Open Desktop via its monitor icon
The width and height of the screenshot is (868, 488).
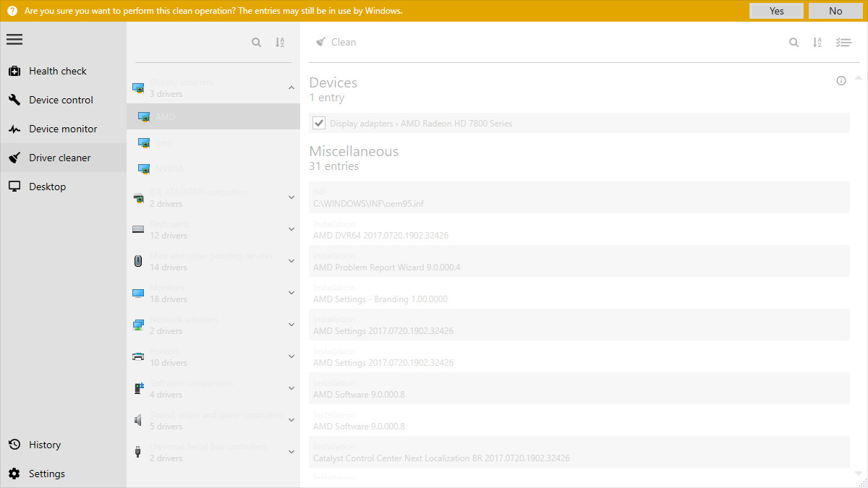coord(14,186)
